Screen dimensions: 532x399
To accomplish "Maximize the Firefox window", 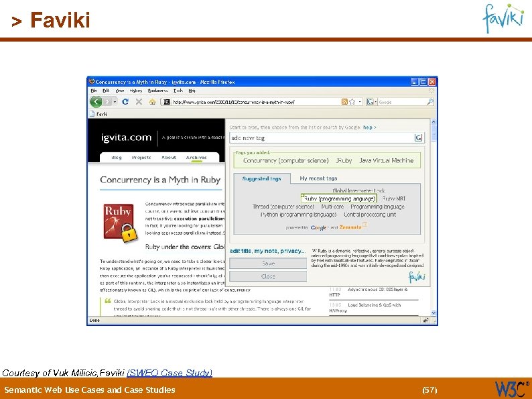I will 423,82.
